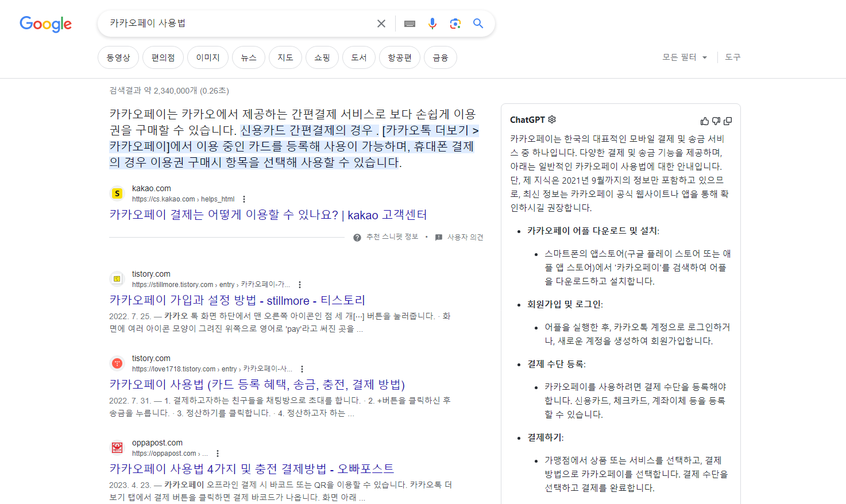This screenshot has height=504, width=846.
Task: Copy the ChatGPT answer with copy icon
Action: pos(728,121)
